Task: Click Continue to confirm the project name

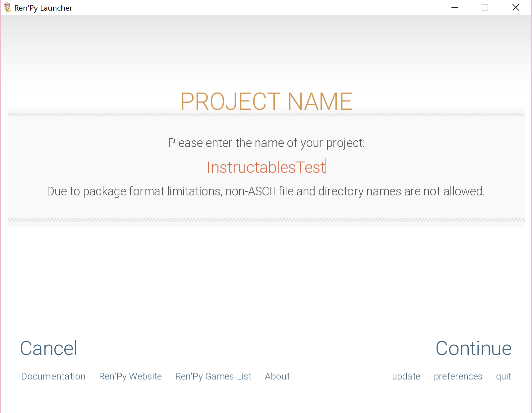Action: click(x=473, y=348)
